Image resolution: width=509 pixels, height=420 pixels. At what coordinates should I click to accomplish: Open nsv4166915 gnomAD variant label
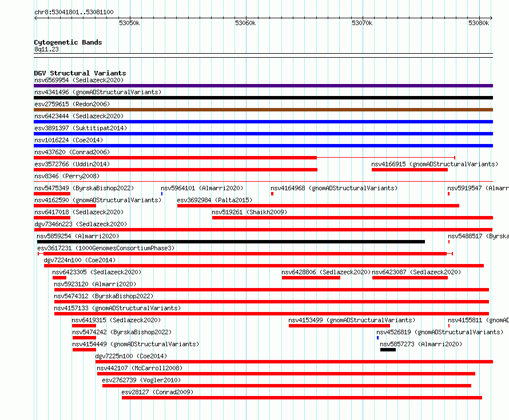435,164
